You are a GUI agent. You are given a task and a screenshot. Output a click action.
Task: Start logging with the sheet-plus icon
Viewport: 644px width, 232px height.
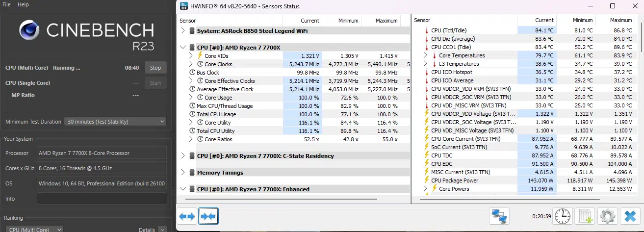click(x=585, y=216)
